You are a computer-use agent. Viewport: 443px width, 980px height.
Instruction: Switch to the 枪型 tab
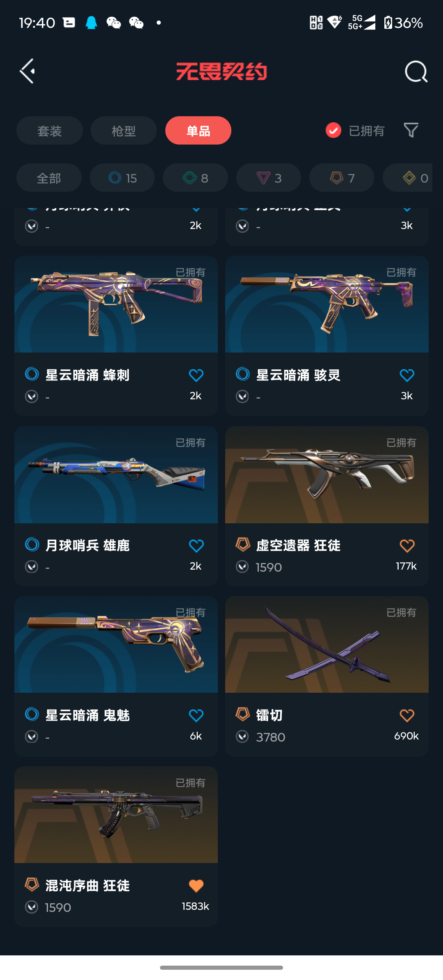coord(123,131)
